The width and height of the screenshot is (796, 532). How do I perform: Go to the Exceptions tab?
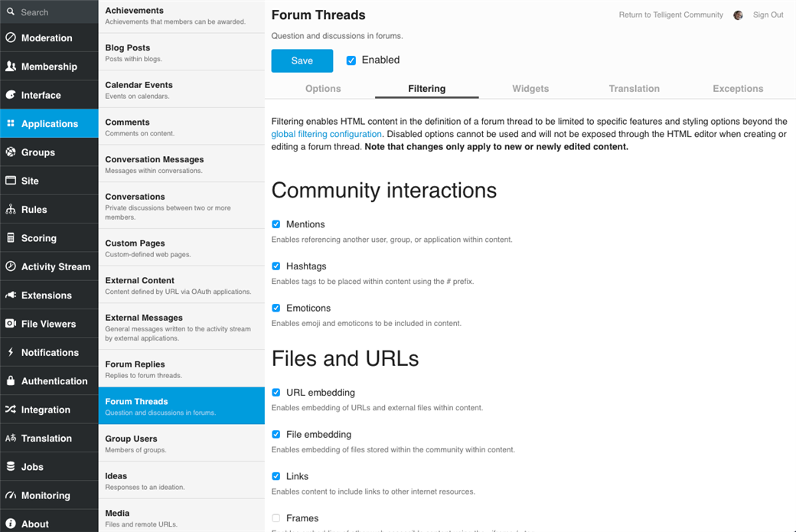[738, 88]
